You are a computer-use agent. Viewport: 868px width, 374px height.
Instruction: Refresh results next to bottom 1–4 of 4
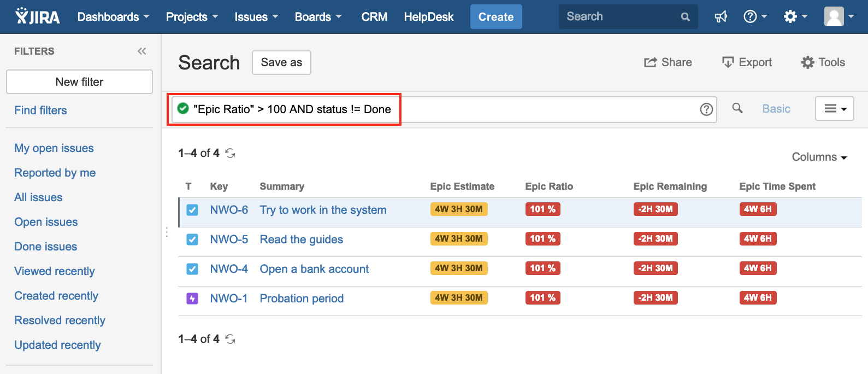click(x=231, y=339)
